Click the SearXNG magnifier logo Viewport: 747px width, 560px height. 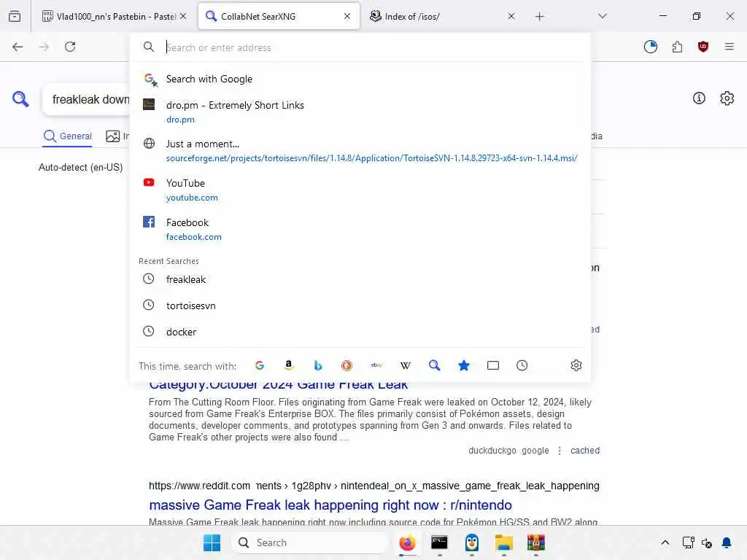click(20, 99)
